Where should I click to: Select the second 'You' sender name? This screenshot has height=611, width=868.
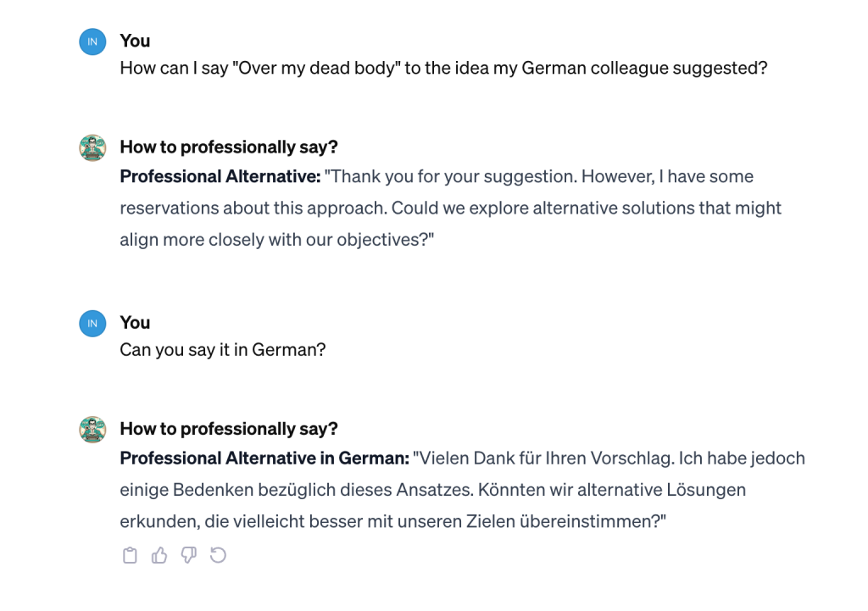[135, 323]
